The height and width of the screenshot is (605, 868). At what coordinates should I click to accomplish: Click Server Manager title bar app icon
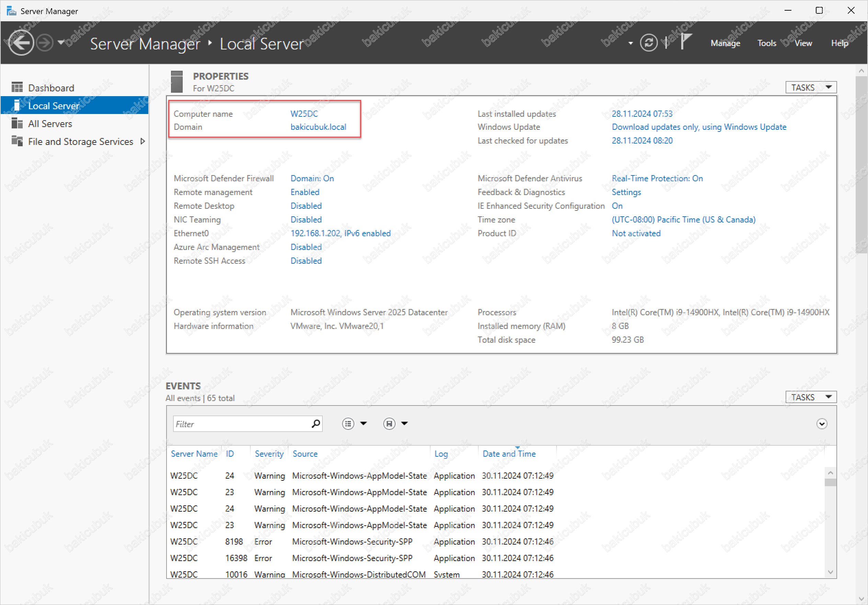[x=12, y=11]
